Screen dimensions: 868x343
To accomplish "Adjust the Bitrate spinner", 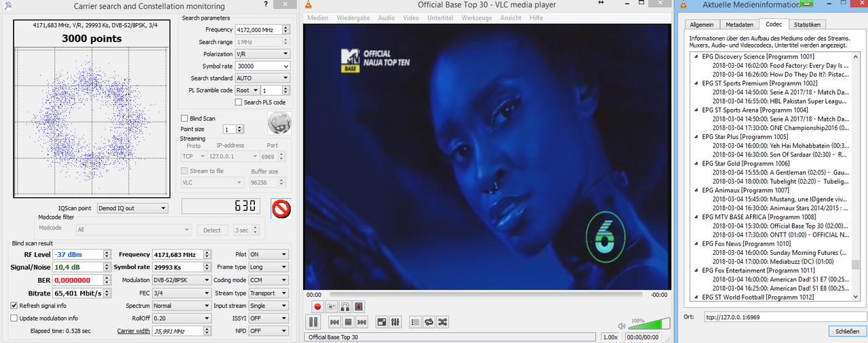I will [x=106, y=293].
